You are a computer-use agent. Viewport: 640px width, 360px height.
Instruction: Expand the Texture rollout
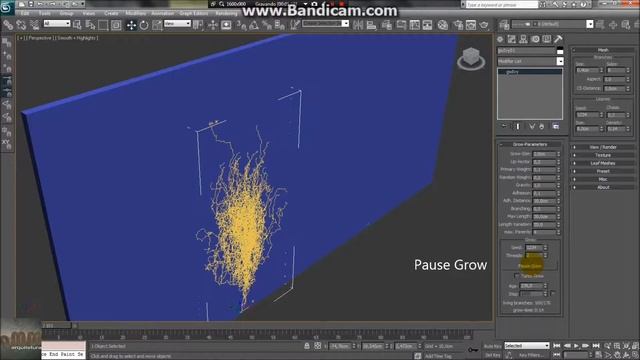(603, 155)
